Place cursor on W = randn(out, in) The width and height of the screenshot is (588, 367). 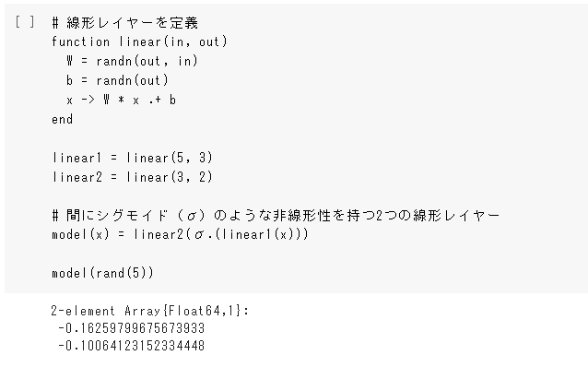tap(132, 61)
